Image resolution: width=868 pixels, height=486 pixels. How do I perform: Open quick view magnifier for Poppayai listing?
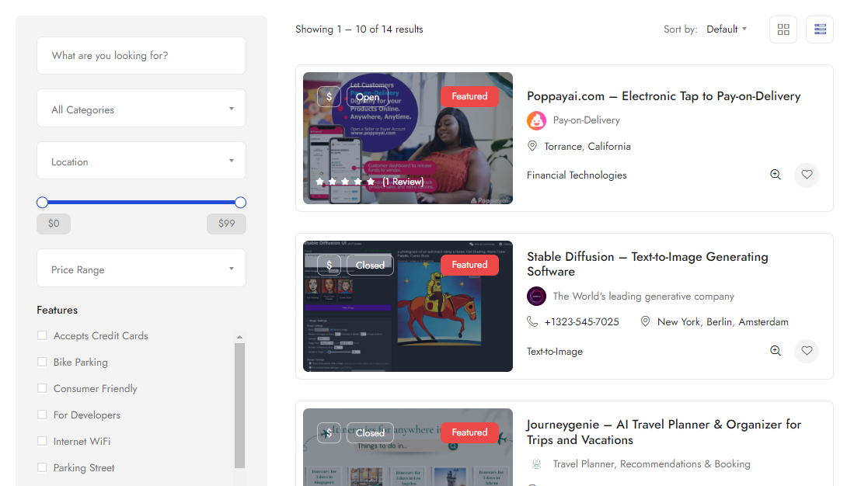pos(775,175)
